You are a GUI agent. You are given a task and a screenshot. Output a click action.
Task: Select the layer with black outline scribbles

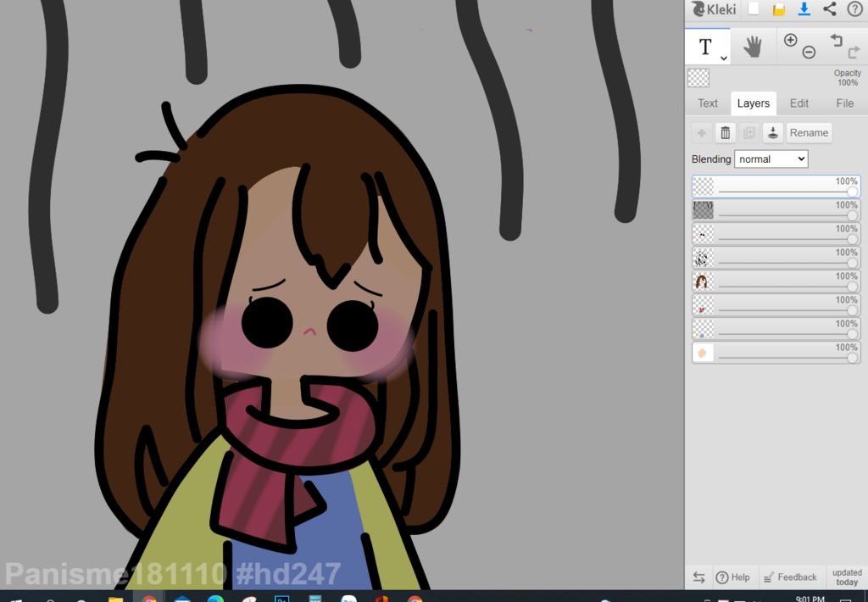776,258
